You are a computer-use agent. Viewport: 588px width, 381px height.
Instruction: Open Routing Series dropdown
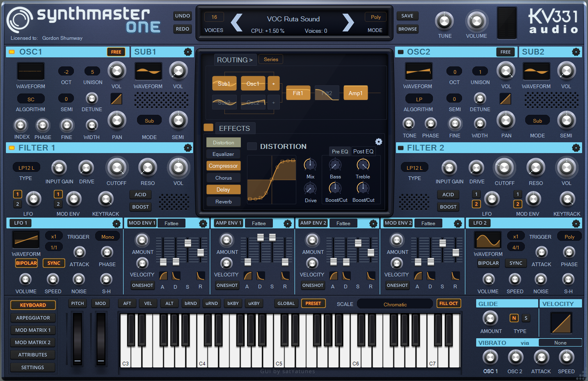click(271, 59)
